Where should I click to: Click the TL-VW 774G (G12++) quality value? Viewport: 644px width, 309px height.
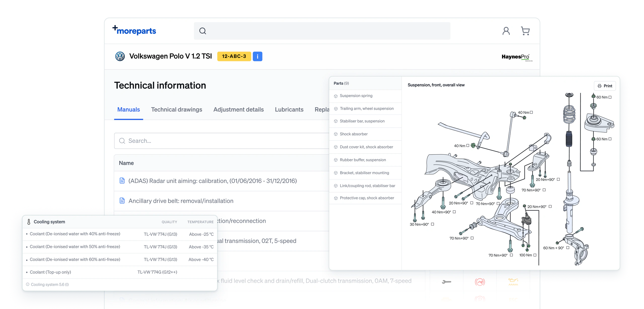pos(157,272)
